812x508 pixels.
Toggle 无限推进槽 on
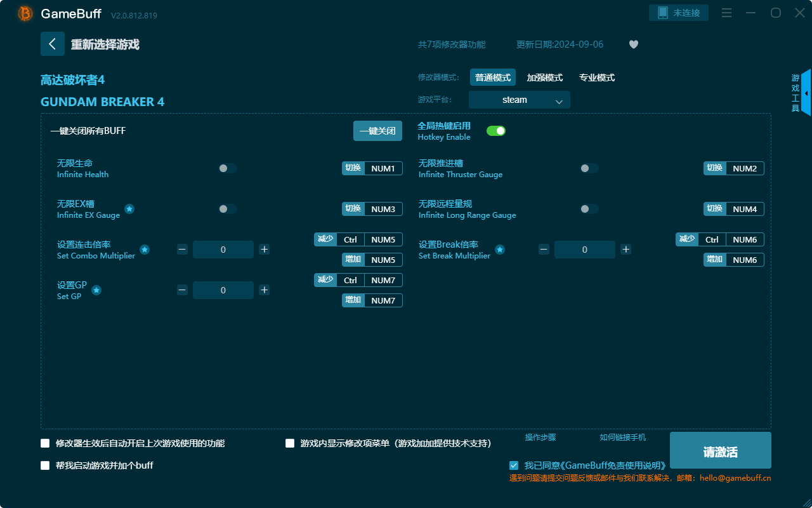pyautogui.click(x=589, y=168)
